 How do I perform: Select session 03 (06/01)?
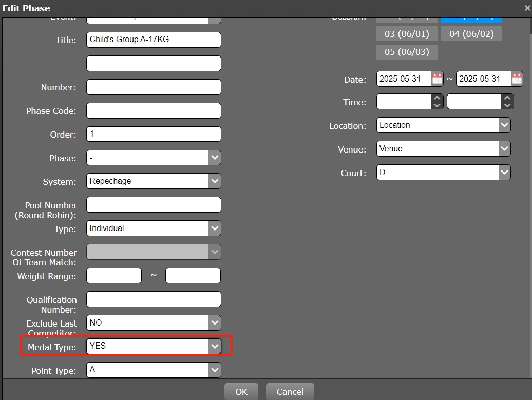tap(407, 34)
